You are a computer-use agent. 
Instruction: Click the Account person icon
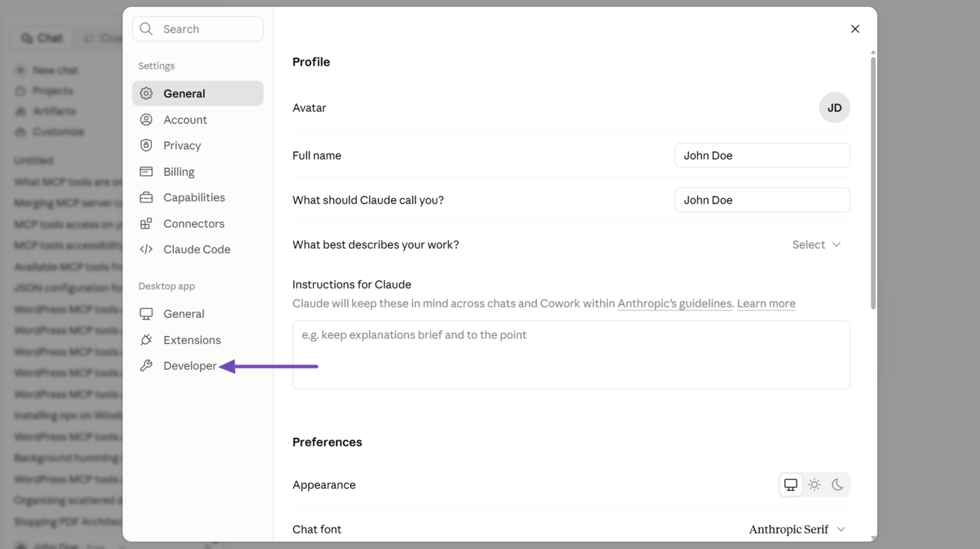pos(146,120)
